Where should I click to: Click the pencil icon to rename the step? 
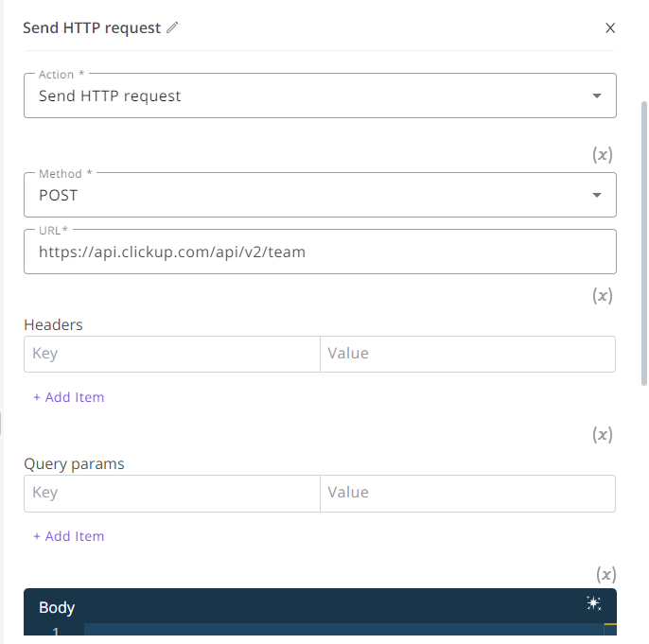click(172, 27)
